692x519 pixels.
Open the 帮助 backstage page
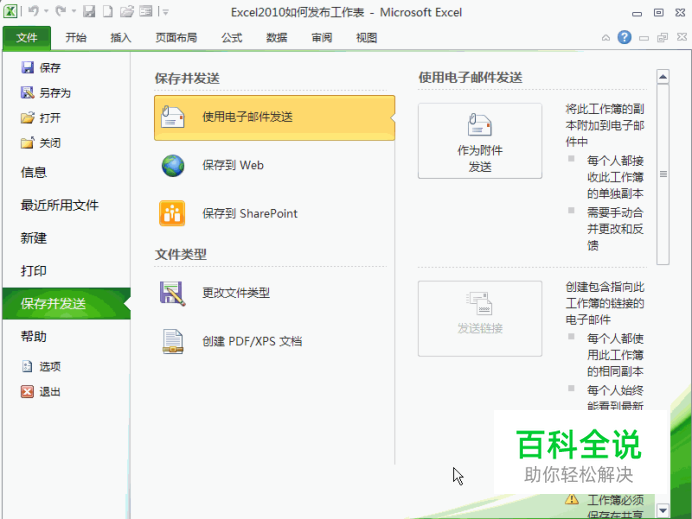[34, 336]
